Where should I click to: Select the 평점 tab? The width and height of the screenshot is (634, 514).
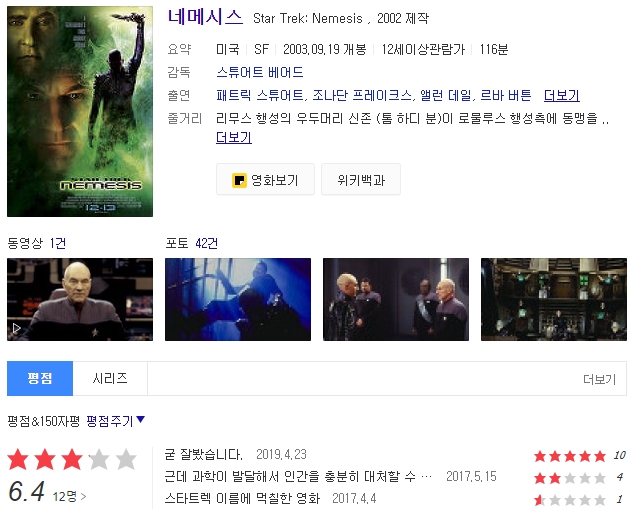[40, 379]
